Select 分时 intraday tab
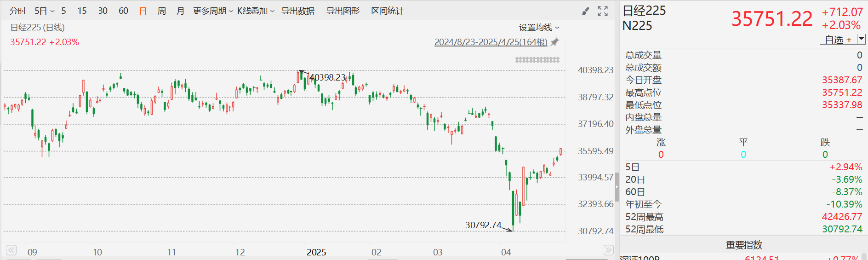This screenshot has width=868, height=260. [x=18, y=11]
